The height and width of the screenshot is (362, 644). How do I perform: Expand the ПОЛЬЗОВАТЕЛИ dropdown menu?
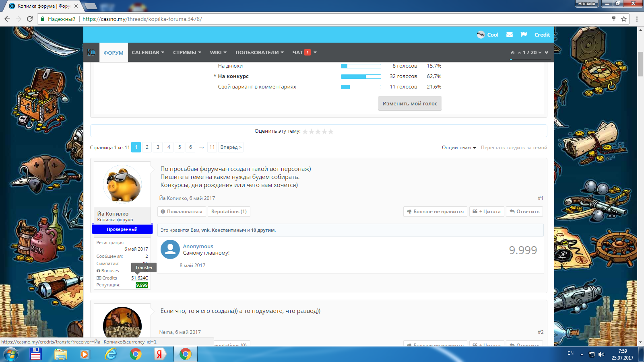[260, 52]
